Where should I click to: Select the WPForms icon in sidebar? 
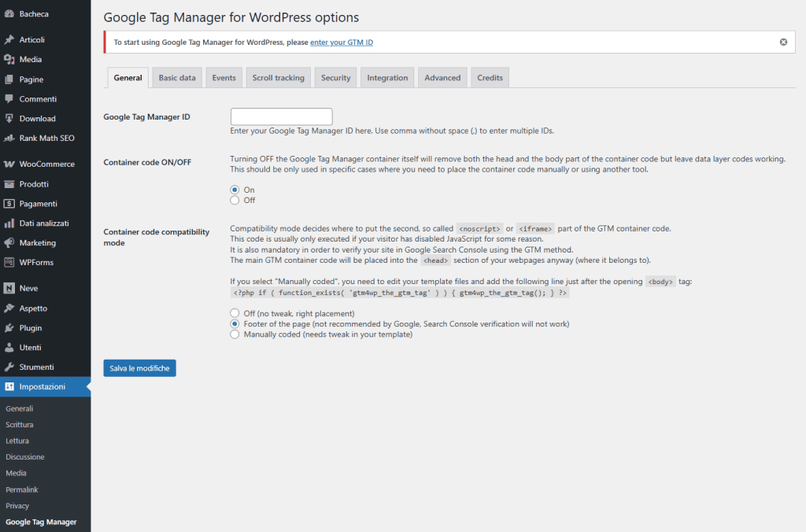11,262
